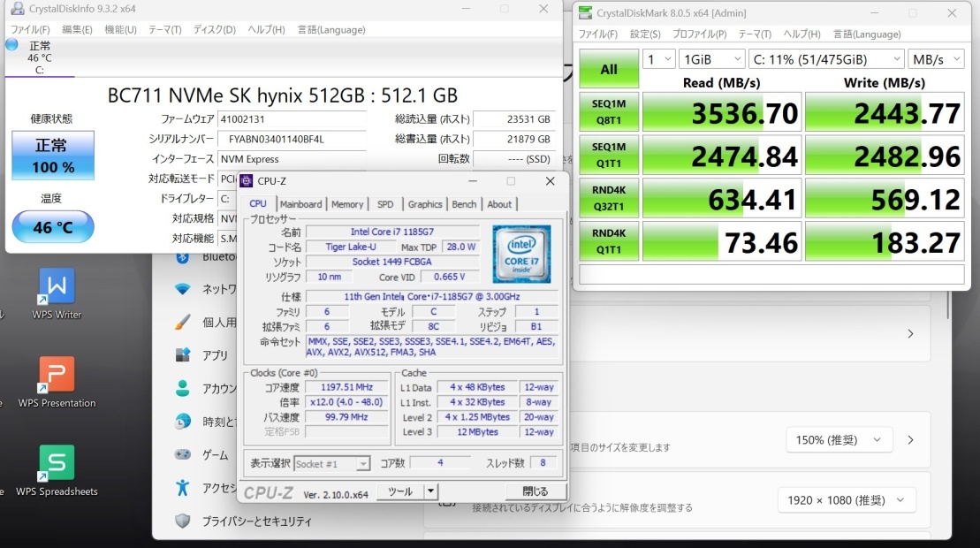The width and height of the screenshot is (980, 548).
Task: Open the 言語(Language) menu in CrystalDiskMark
Action: 867,34
